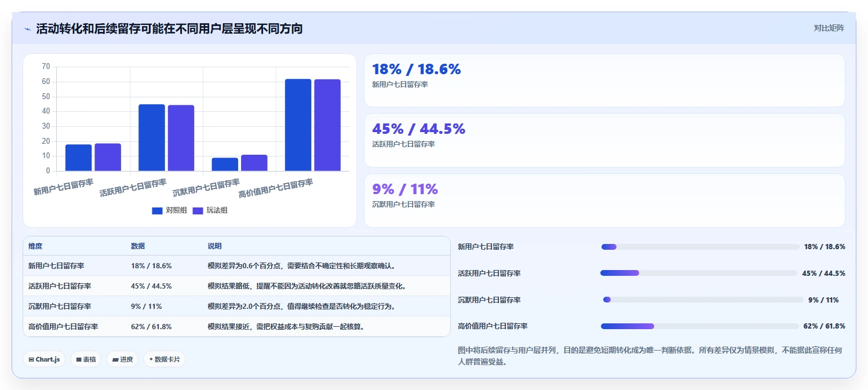868x390 pixels.
Task: Click the 数据 column header
Action: pos(138,246)
